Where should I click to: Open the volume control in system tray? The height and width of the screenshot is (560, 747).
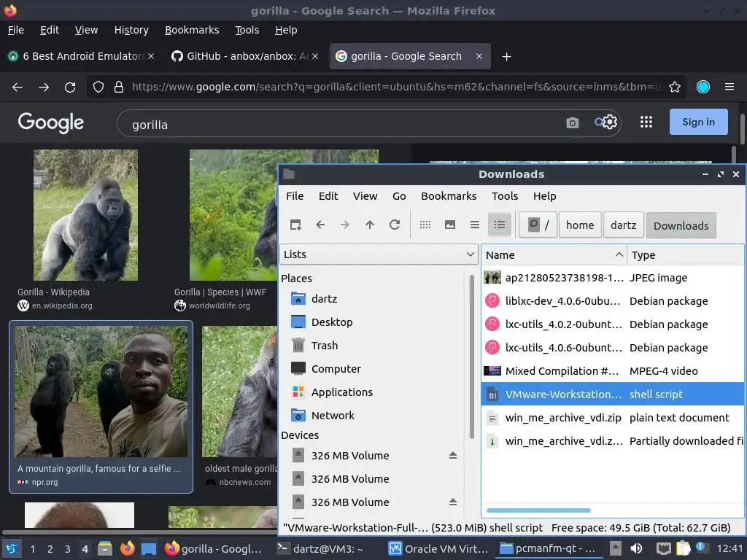pos(636,548)
